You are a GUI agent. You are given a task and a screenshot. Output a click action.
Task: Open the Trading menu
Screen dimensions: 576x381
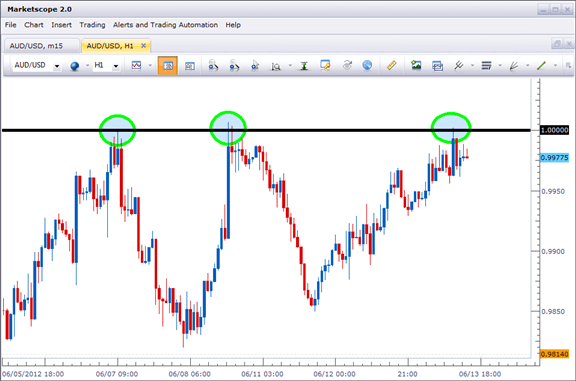tap(92, 25)
